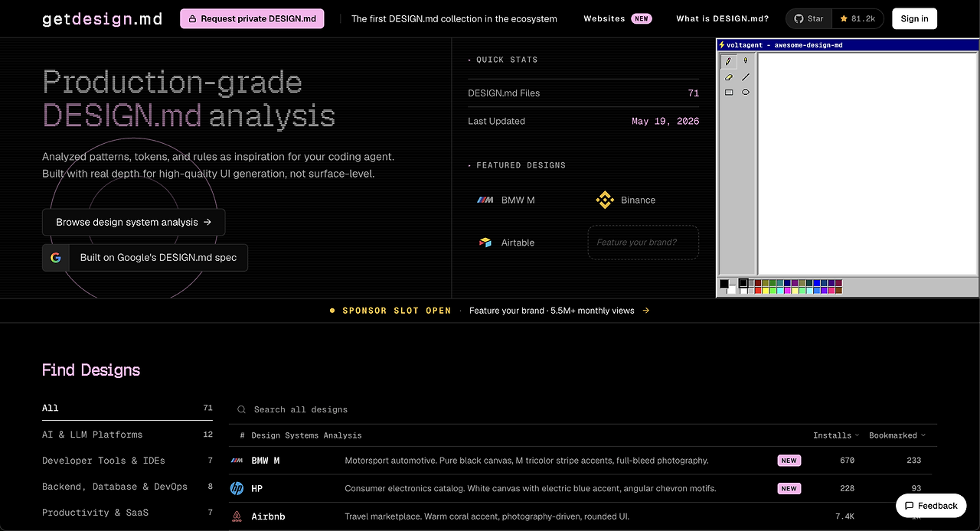This screenshot has width=980, height=531.
Task: Pick the magenta palette swatch
Action: pyautogui.click(x=787, y=291)
